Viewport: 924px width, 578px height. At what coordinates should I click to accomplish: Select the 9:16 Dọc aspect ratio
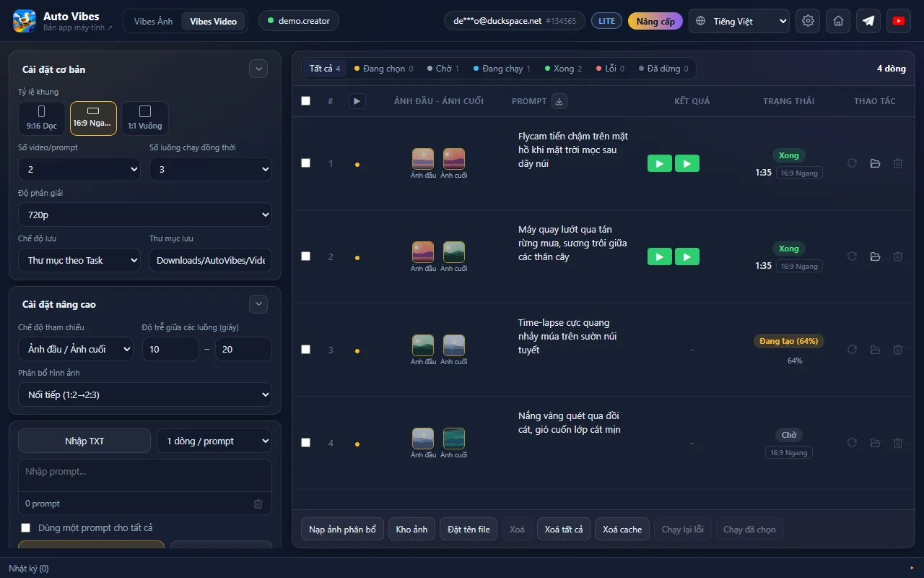pos(42,118)
